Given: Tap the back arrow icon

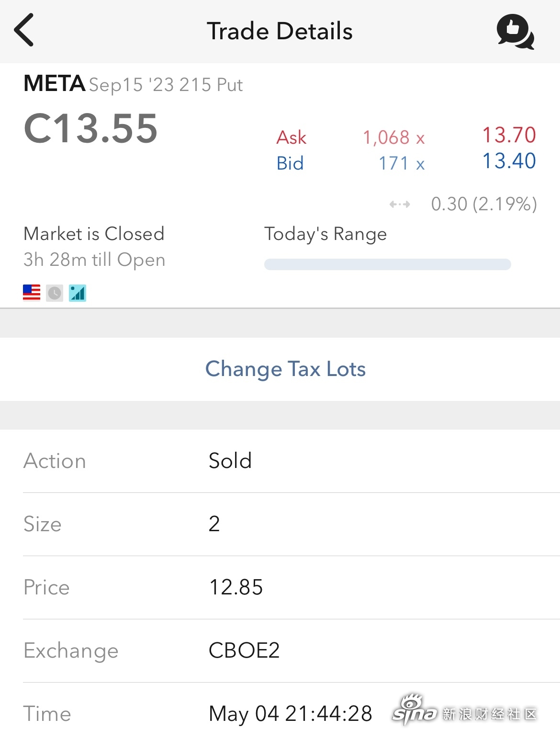Looking at the screenshot, I should 24,30.
